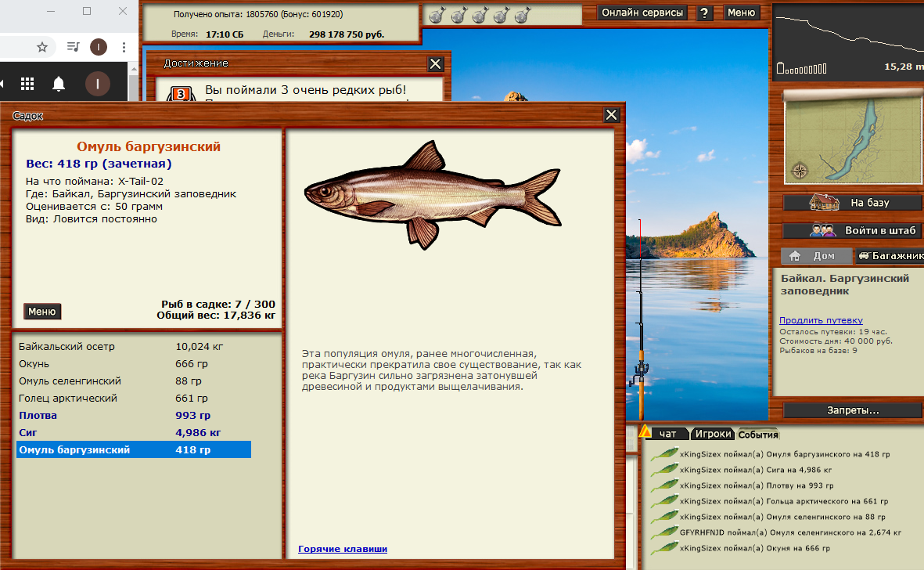Click the compass rose on the Baikal map

coord(800,171)
